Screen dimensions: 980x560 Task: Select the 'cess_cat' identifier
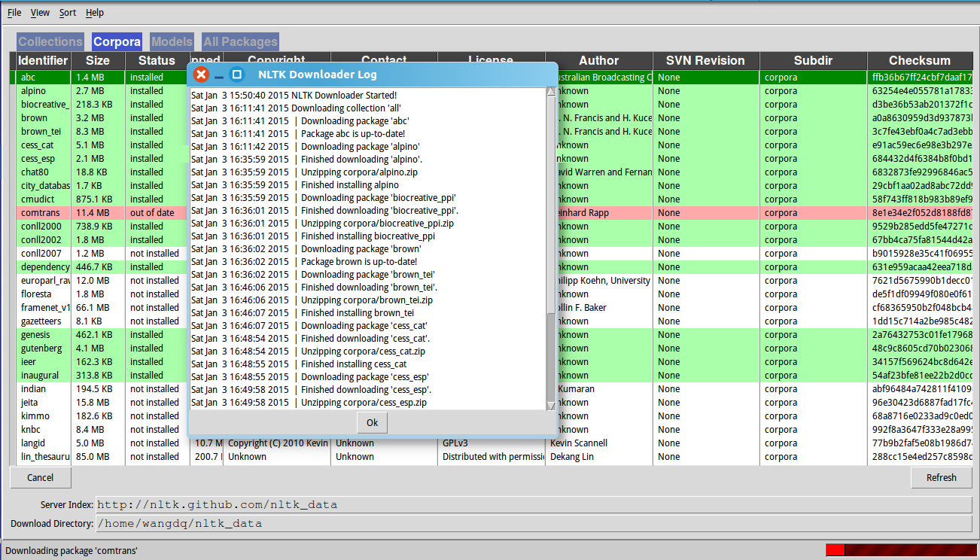(37, 145)
